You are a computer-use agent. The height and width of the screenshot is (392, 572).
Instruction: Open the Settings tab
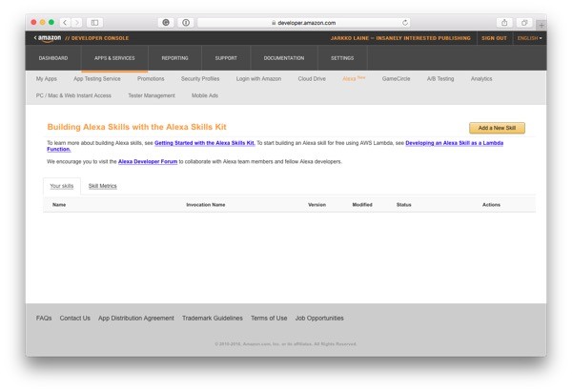point(342,58)
